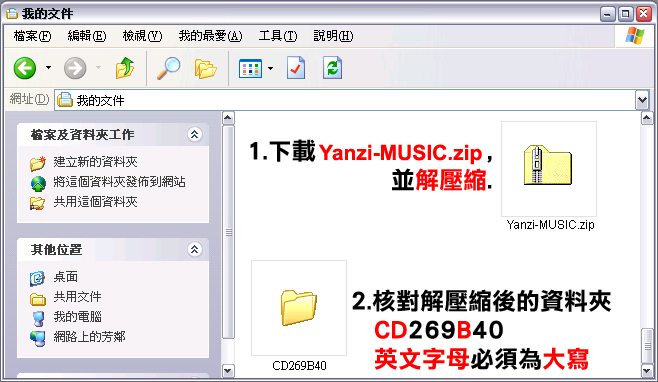The width and height of the screenshot is (658, 382).
Task: Click the new folder icon beside 建立新的資料夾
Action: pyautogui.click(x=38, y=163)
